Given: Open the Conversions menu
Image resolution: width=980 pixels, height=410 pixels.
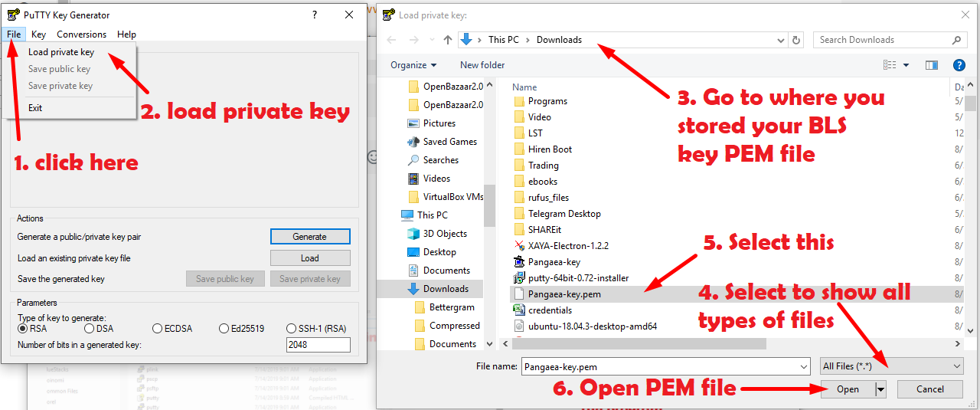Looking at the screenshot, I should [81, 34].
